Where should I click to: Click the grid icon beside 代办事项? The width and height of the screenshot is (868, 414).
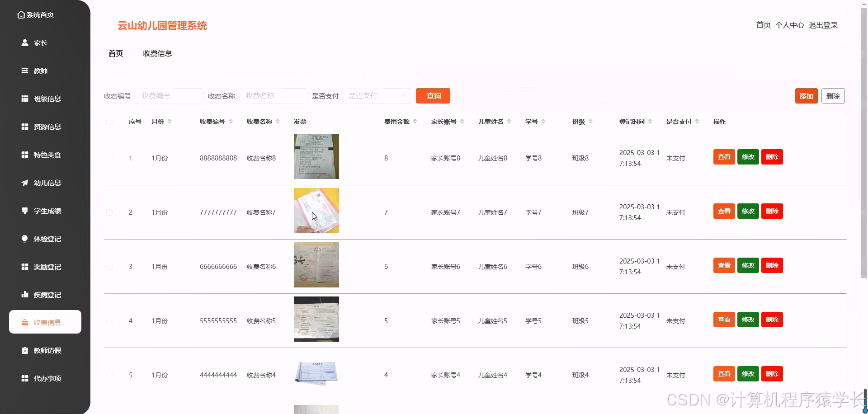coord(25,379)
